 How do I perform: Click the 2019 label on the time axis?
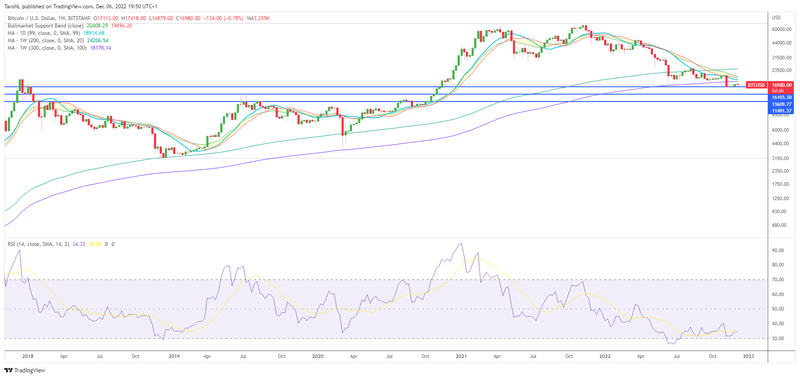(x=175, y=356)
